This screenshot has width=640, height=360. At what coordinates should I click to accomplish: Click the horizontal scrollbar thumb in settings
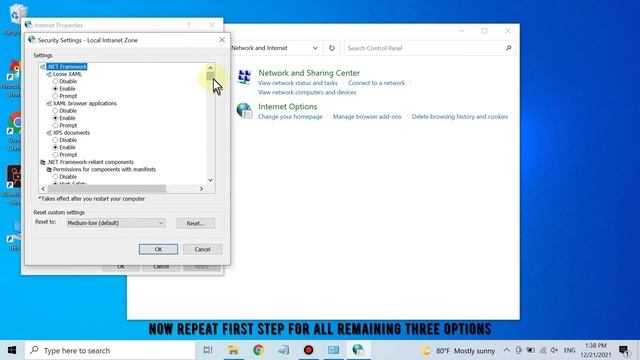click(x=107, y=189)
